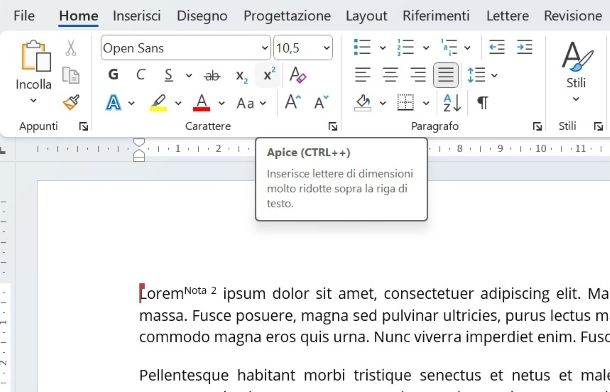Click the Copia copy icon
This screenshot has width=610, height=392.
pos(70,75)
